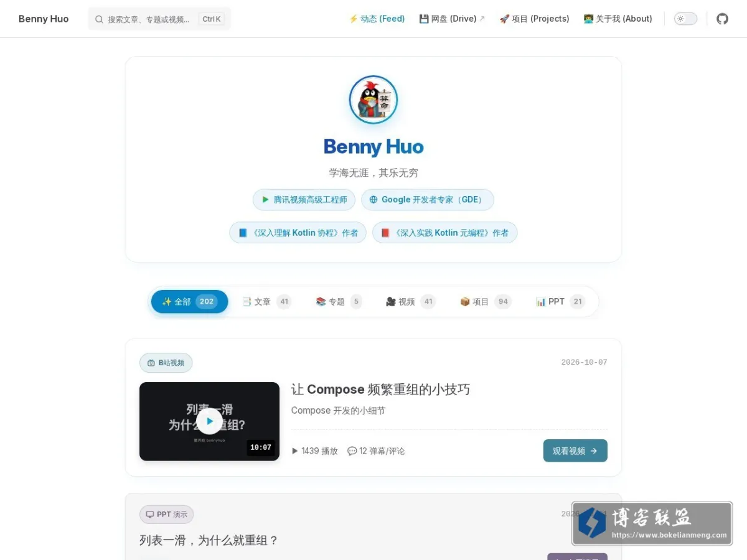
Task: Click the 1439 播放 play count
Action: [x=314, y=451]
